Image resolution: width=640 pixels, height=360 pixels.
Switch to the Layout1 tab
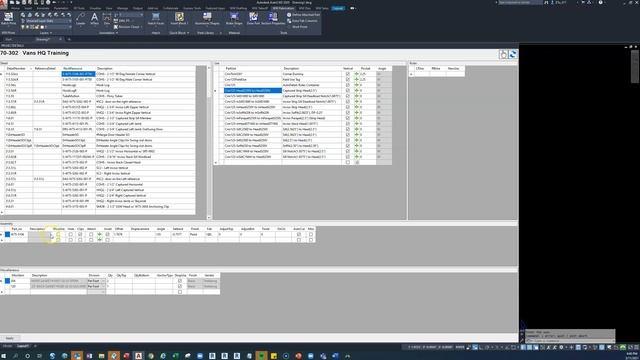[22, 346]
